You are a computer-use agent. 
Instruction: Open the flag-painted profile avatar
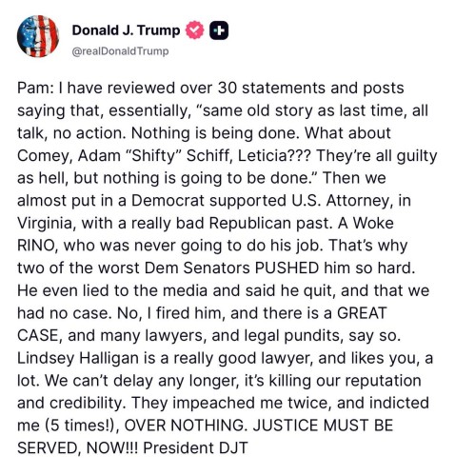tap(38, 36)
